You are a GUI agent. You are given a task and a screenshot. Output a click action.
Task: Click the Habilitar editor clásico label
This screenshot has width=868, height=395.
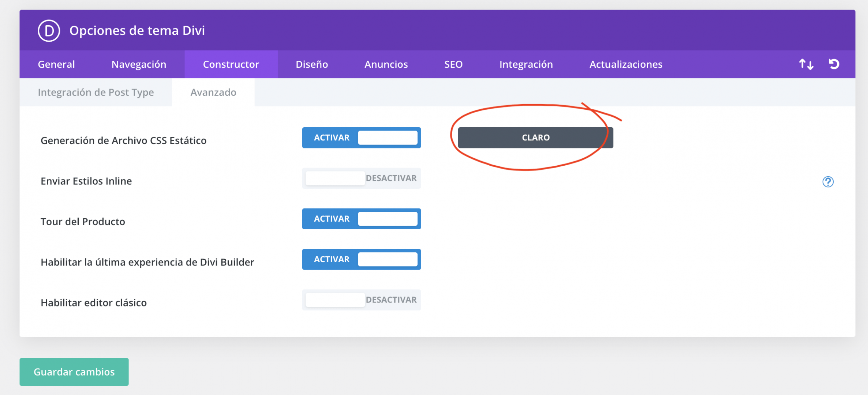point(93,303)
